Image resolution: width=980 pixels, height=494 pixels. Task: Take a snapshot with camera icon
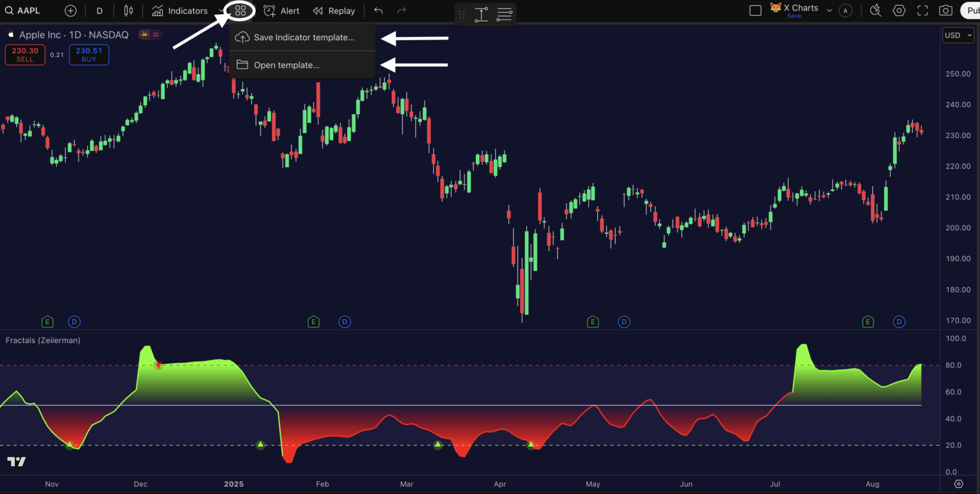[946, 11]
